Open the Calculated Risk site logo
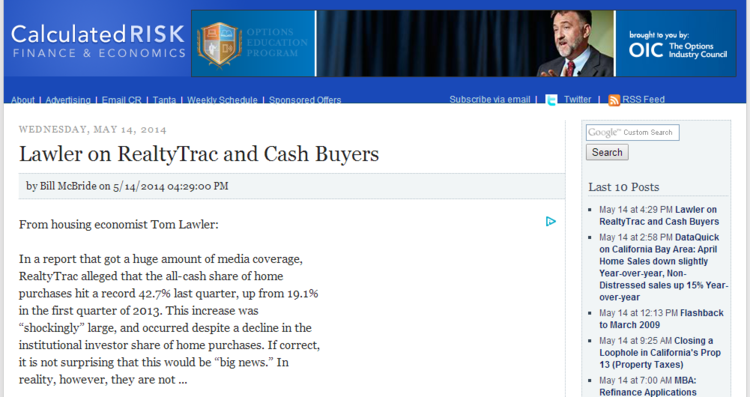 98,42
